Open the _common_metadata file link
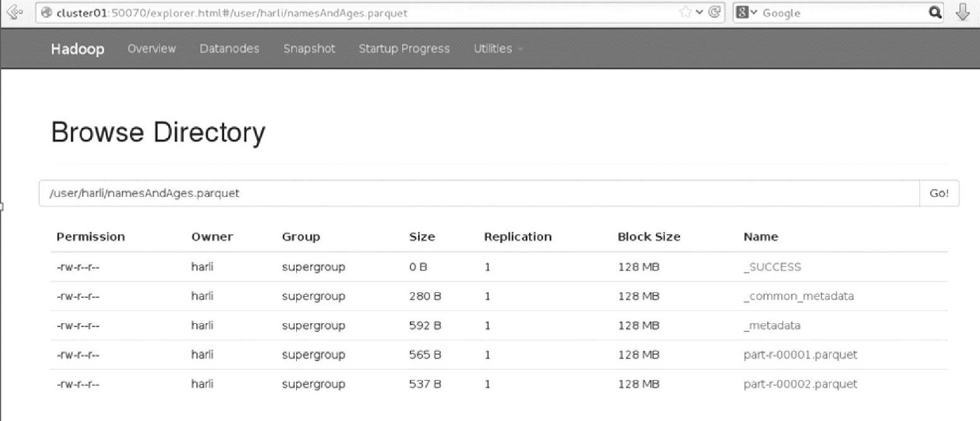The width and height of the screenshot is (980, 421). (799, 296)
